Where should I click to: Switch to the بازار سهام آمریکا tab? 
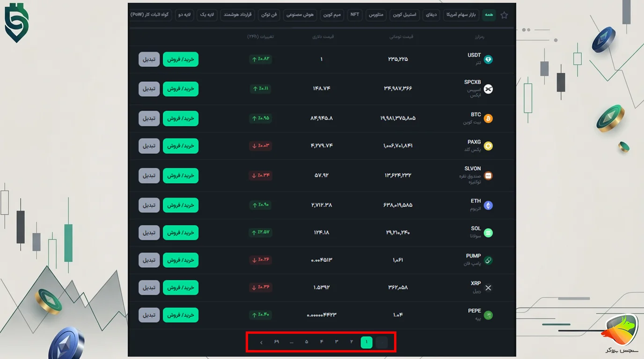tap(460, 15)
